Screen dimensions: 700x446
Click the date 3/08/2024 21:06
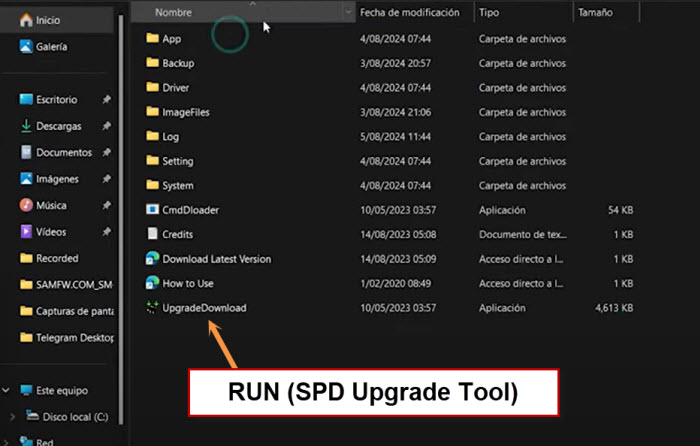tap(396, 112)
